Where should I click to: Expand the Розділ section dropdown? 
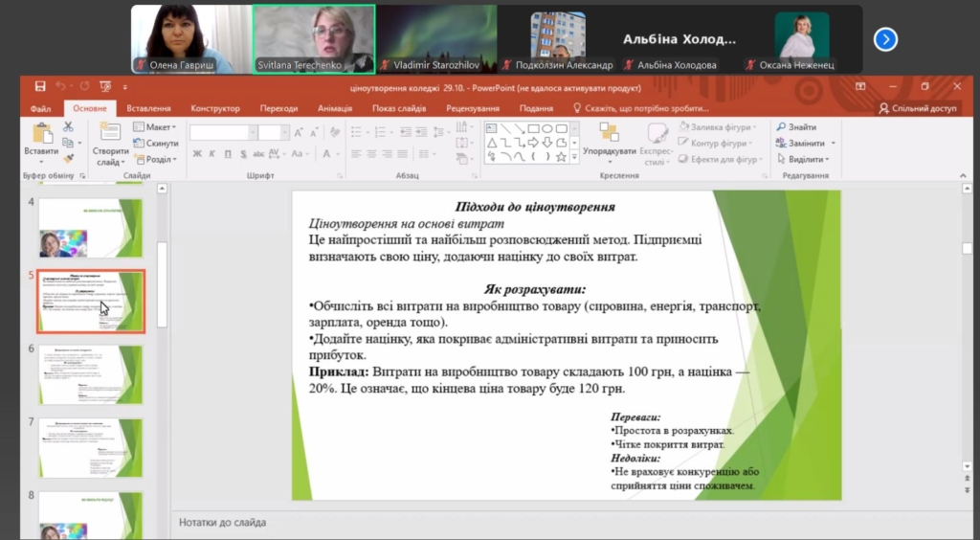coord(155,160)
